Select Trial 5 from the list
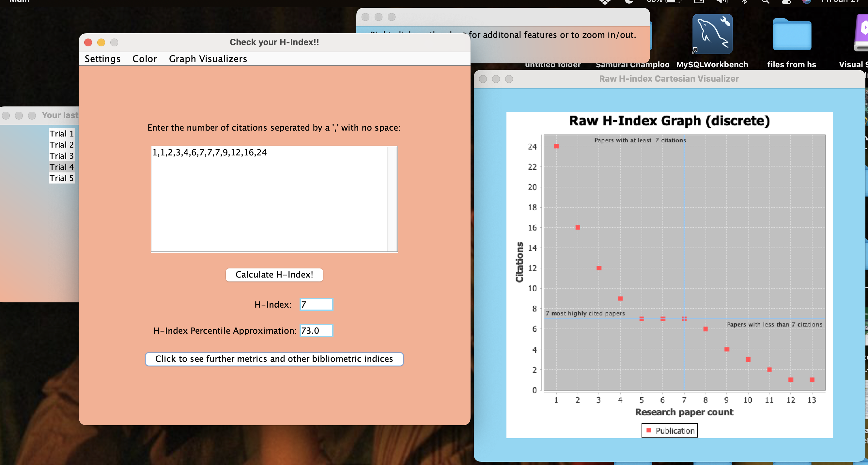 62,178
